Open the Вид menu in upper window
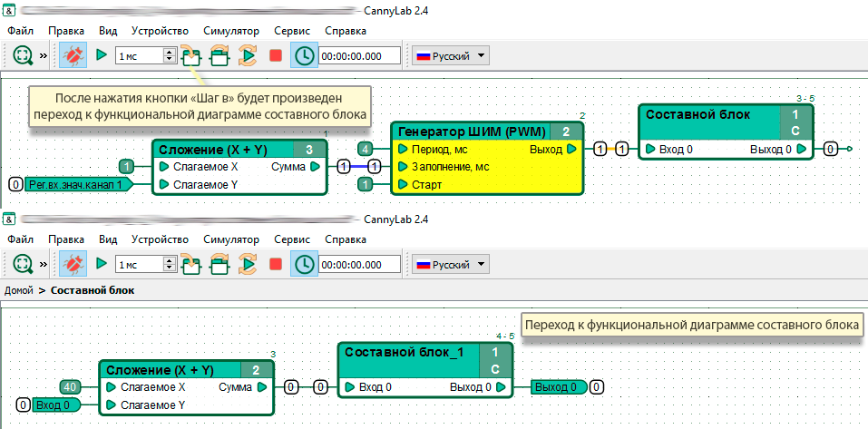 click(108, 31)
